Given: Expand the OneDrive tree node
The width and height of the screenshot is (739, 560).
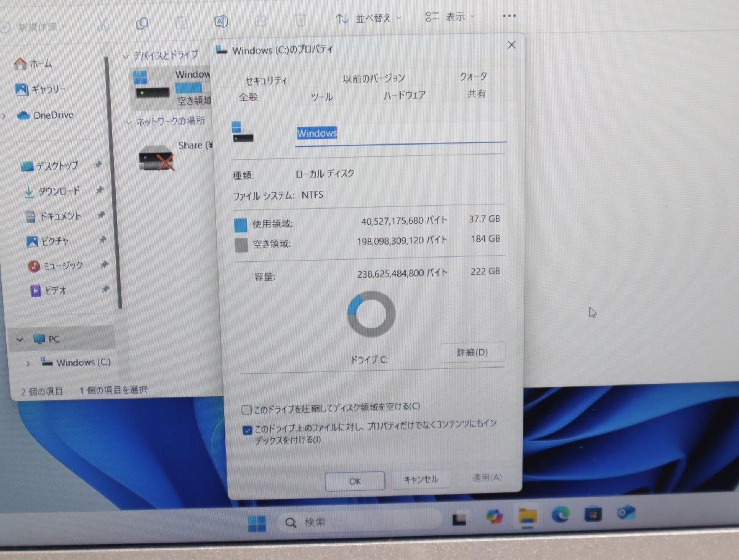Looking at the screenshot, I should click(4, 115).
